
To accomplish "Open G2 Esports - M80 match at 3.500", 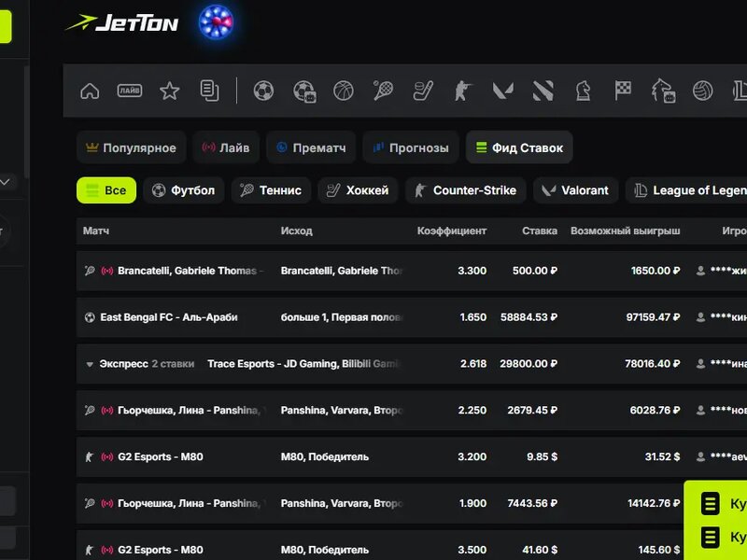I will (160, 550).
